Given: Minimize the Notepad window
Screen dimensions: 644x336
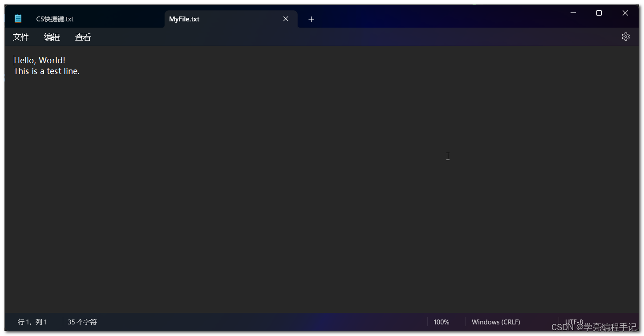Looking at the screenshot, I should pyautogui.click(x=573, y=13).
